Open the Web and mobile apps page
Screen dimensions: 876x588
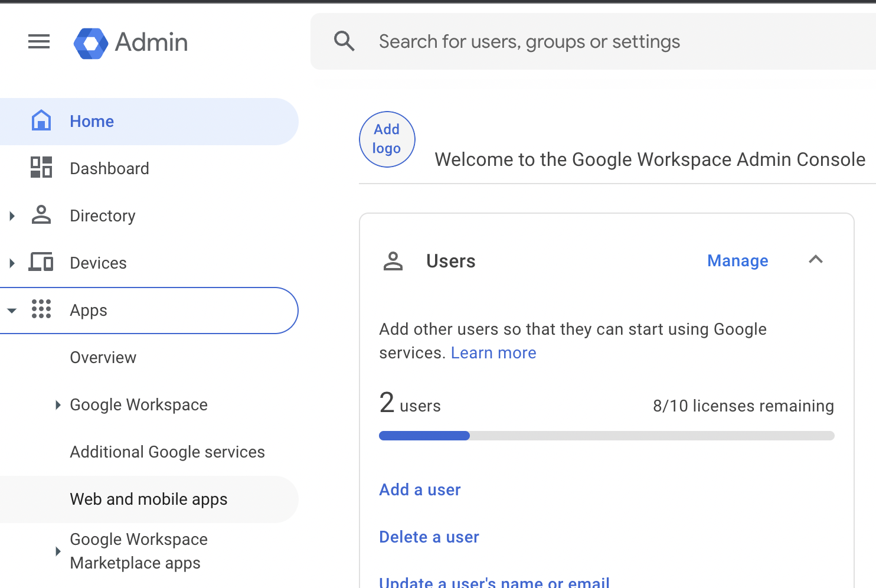(x=148, y=499)
